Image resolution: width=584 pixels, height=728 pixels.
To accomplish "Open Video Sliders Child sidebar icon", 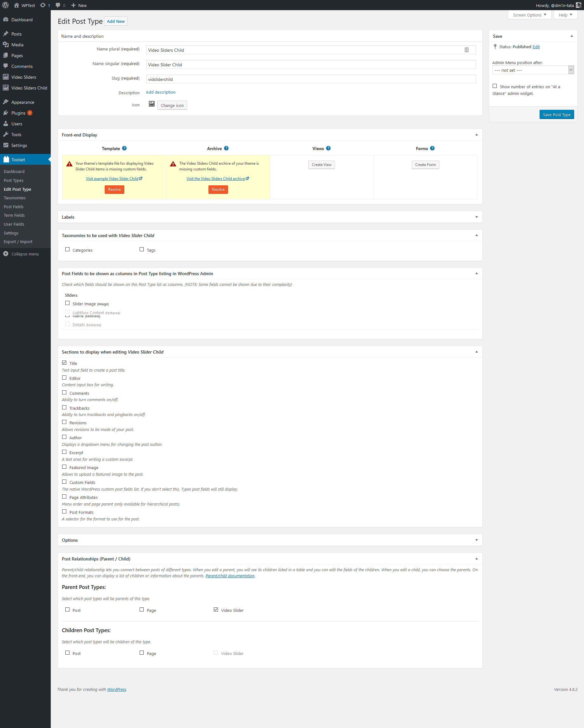I will click(6, 88).
